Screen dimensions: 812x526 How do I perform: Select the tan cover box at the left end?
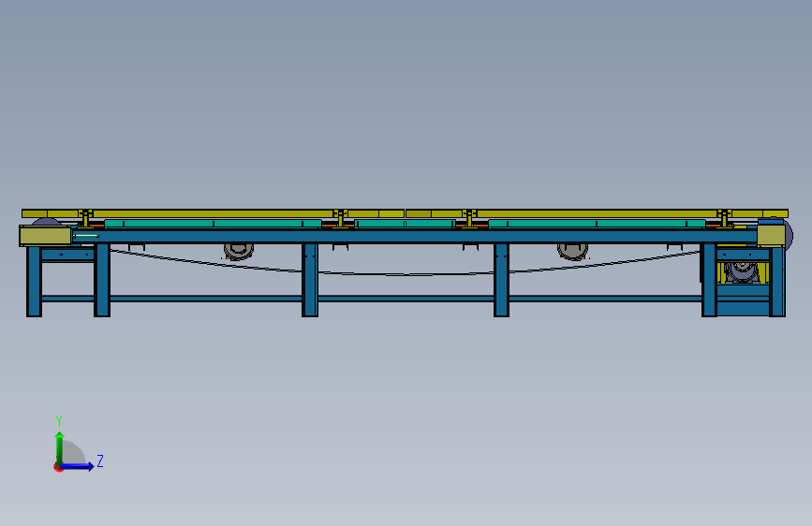click(45, 236)
